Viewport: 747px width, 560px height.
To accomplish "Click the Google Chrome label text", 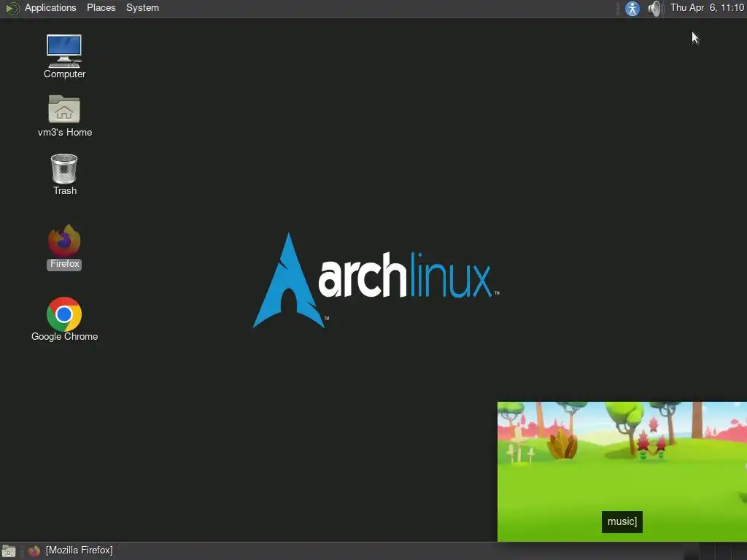I will [65, 337].
